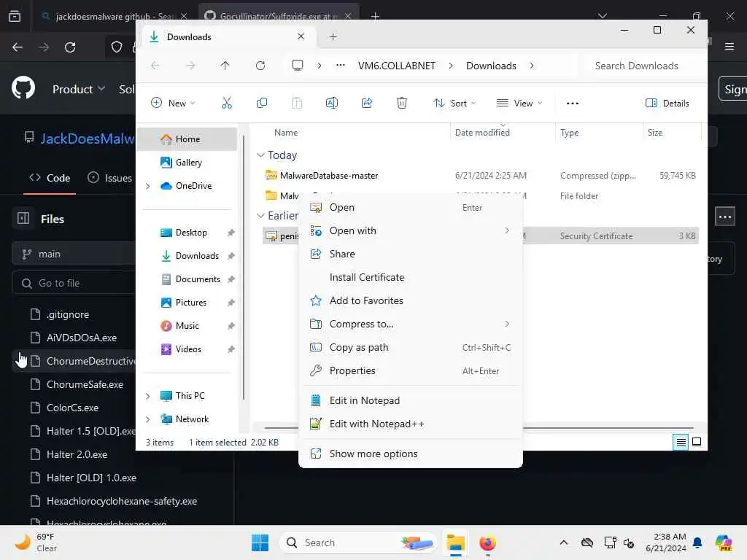The height and width of the screenshot is (560, 747).
Task: Open Videos in quick access
Action: [189, 349]
